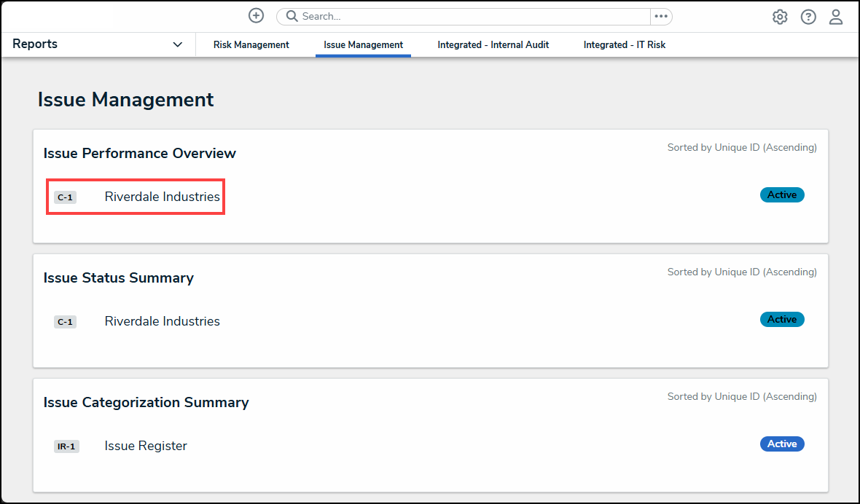860x504 pixels.
Task: Click C-1 badge in Issue Status Summary
Action: (x=65, y=322)
